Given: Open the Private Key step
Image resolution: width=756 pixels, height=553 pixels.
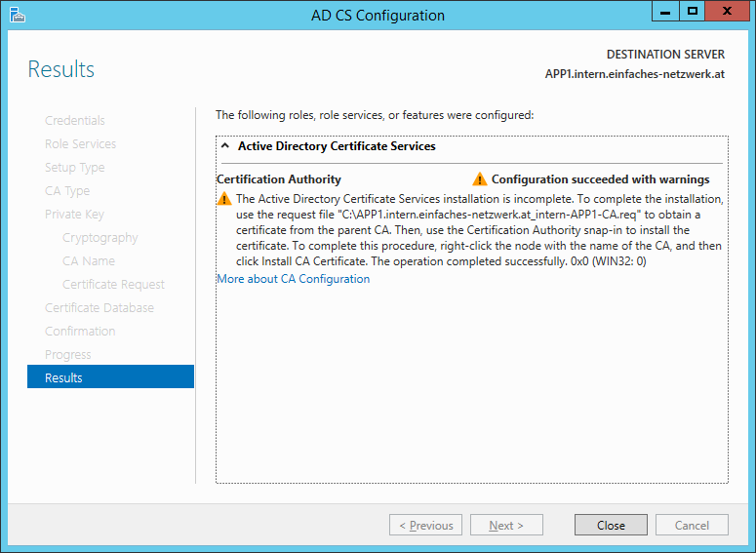Looking at the screenshot, I should [74, 215].
